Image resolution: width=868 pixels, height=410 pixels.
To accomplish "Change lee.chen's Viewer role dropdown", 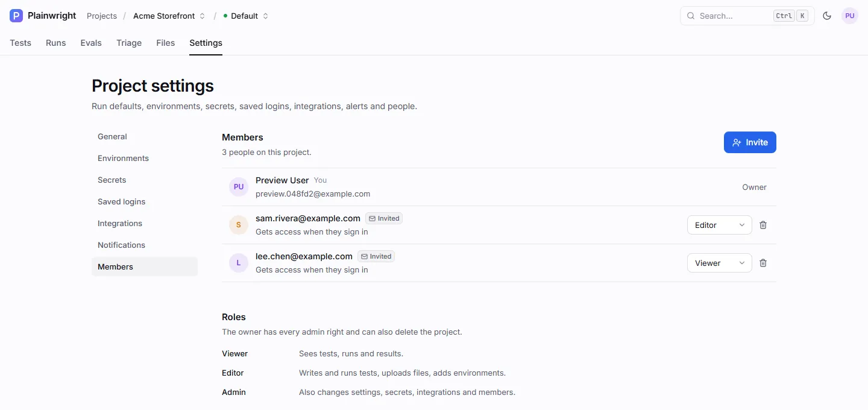I will 720,263.
